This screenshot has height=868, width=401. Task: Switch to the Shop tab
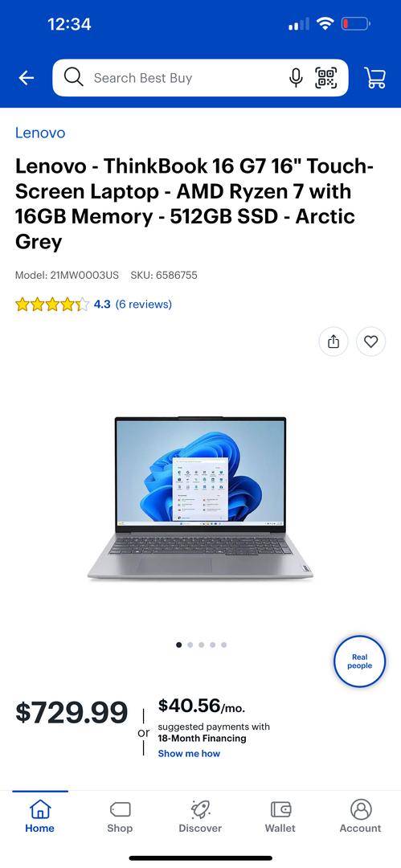point(120,817)
